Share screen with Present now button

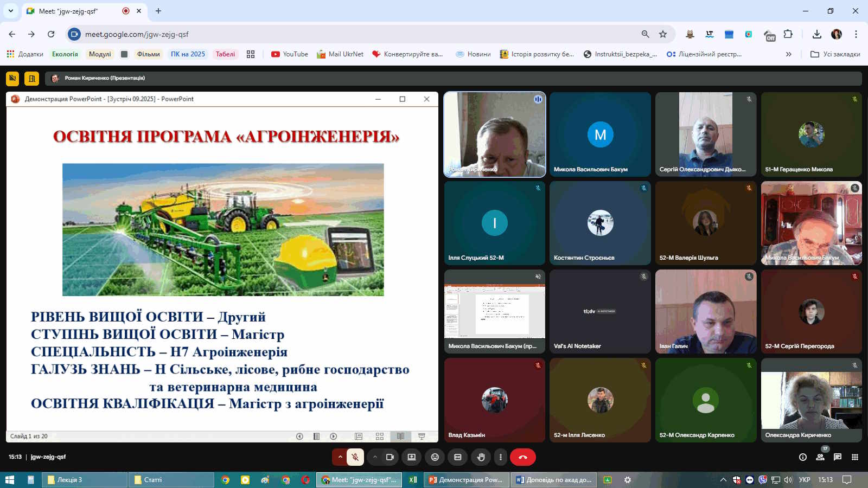412,457
